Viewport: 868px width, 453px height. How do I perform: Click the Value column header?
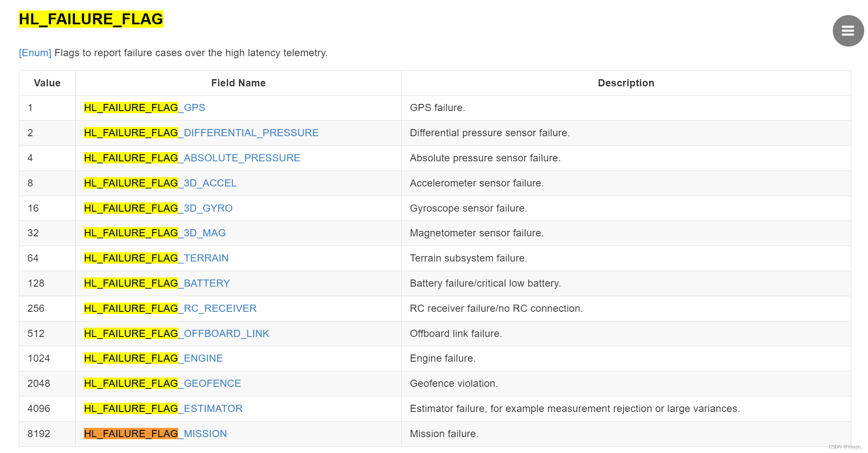[47, 83]
